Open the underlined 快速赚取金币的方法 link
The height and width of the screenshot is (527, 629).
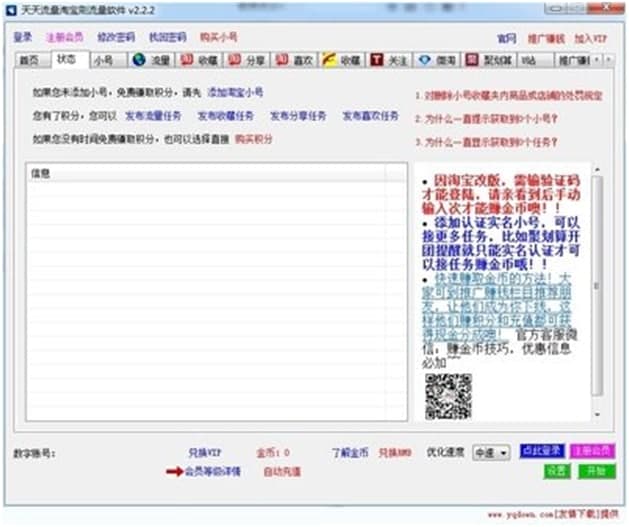[497, 306]
